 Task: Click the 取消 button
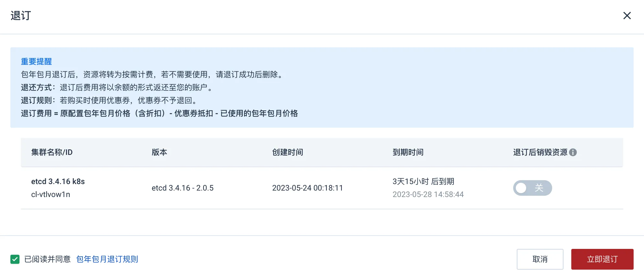pos(540,259)
